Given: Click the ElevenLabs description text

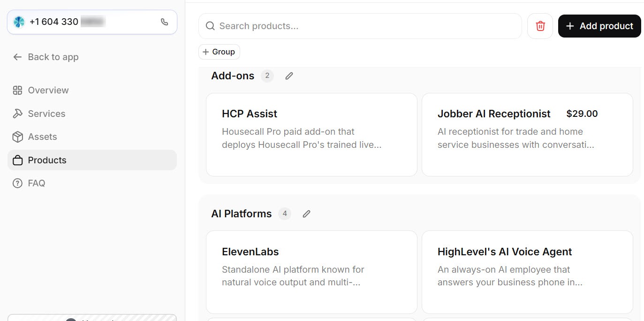Looking at the screenshot, I should [x=293, y=276].
